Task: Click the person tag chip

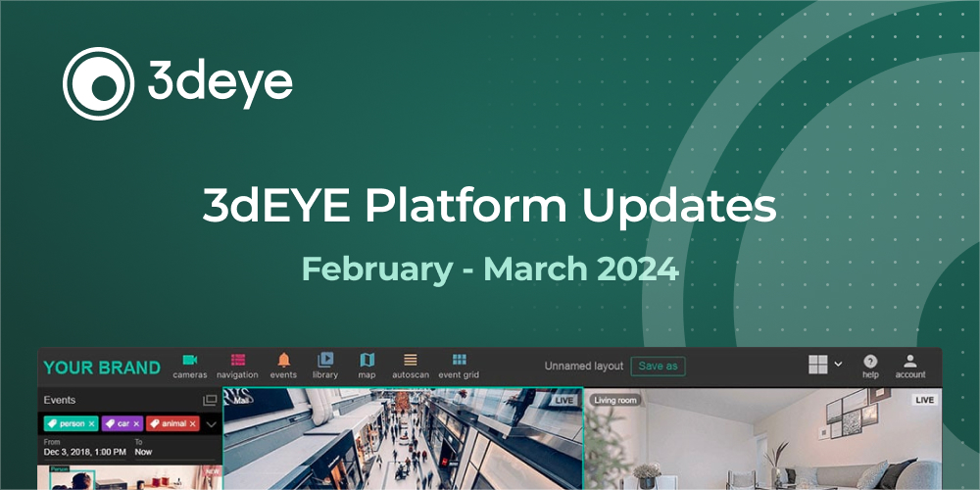Action: (x=71, y=423)
